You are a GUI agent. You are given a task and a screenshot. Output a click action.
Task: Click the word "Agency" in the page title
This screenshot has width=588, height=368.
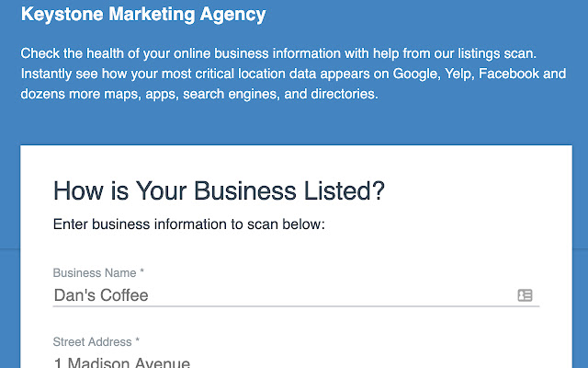point(237,15)
